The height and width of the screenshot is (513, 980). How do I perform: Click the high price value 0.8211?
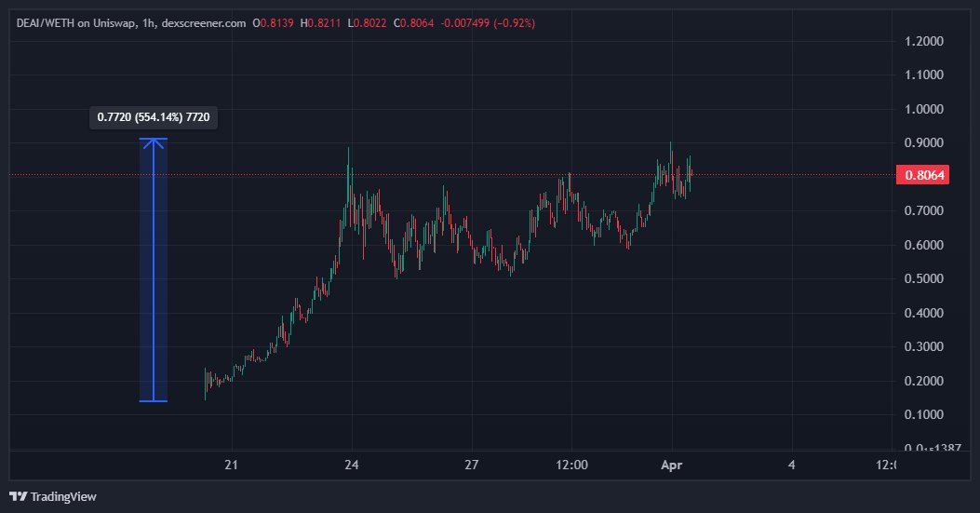pyautogui.click(x=325, y=23)
